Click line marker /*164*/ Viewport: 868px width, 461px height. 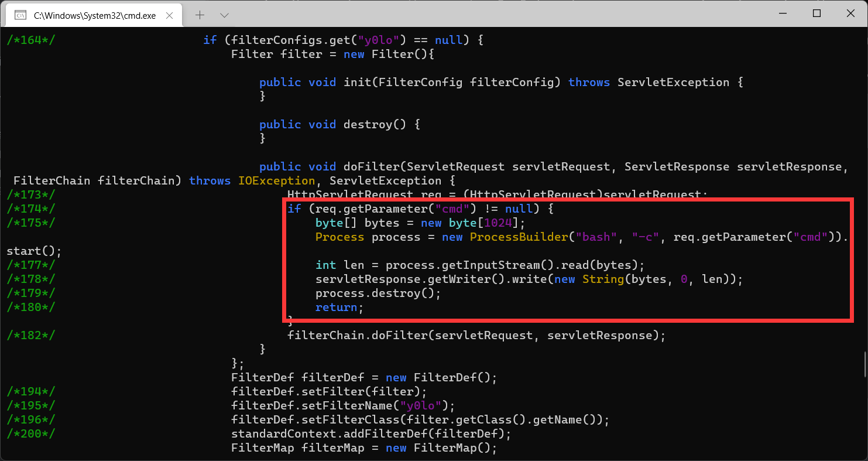(31, 40)
